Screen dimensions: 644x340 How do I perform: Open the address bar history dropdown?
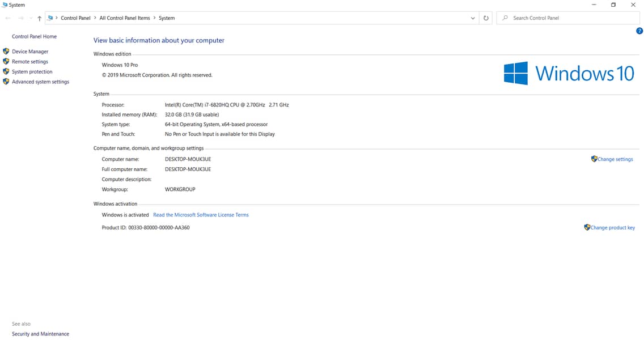(473, 18)
